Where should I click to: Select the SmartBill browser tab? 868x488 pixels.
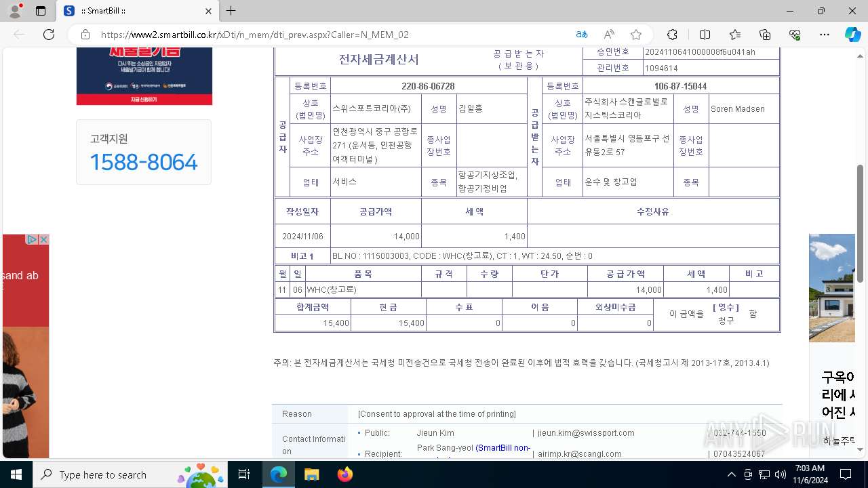138,11
